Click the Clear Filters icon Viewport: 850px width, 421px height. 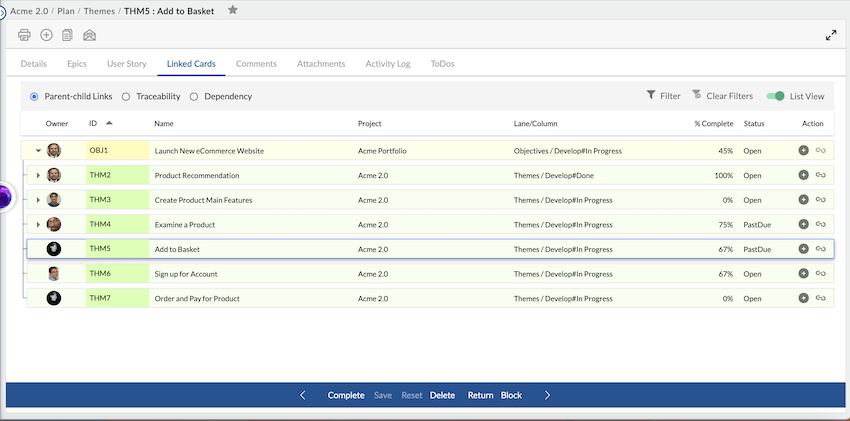tap(697, 95)
